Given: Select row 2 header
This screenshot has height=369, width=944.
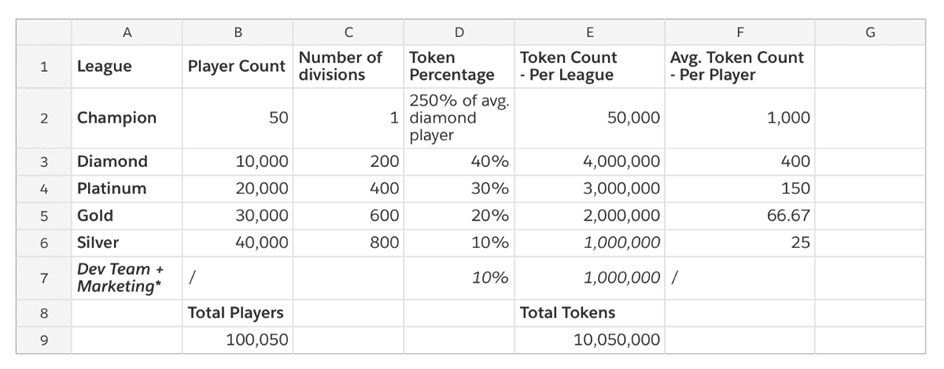Looking at the screenshot, I should 44,118.
